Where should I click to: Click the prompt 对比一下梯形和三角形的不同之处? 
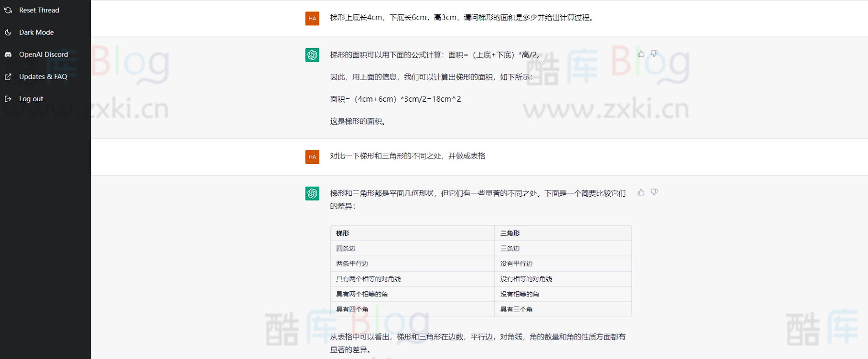tap(408, 156)
